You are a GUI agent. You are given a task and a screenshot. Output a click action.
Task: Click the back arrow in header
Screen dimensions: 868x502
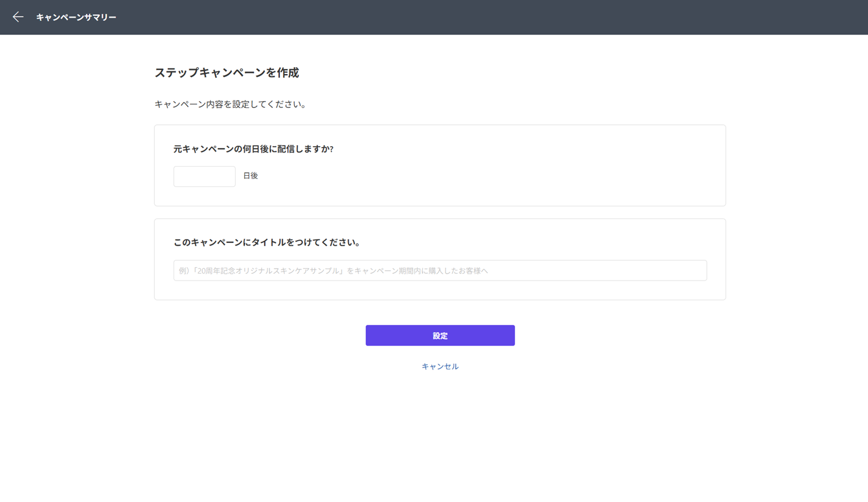point(18,17)
